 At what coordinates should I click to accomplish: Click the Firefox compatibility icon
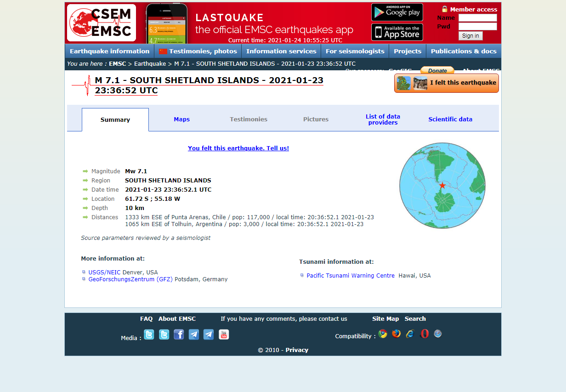396,334
